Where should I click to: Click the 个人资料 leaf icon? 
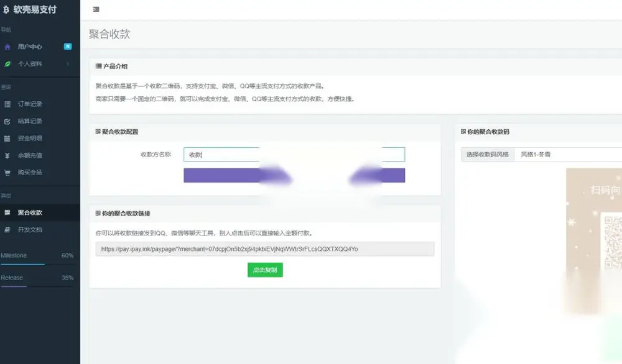(7, 64)
